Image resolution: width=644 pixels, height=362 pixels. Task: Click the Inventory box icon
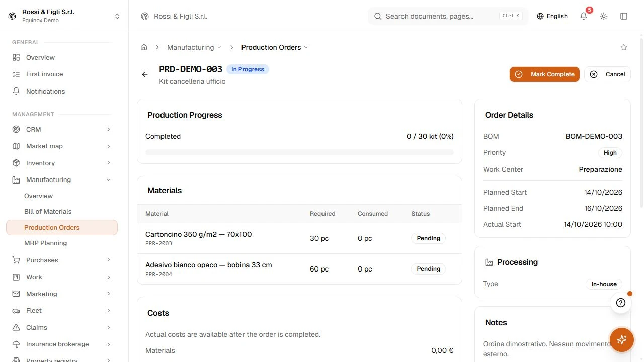click(16, 163)
